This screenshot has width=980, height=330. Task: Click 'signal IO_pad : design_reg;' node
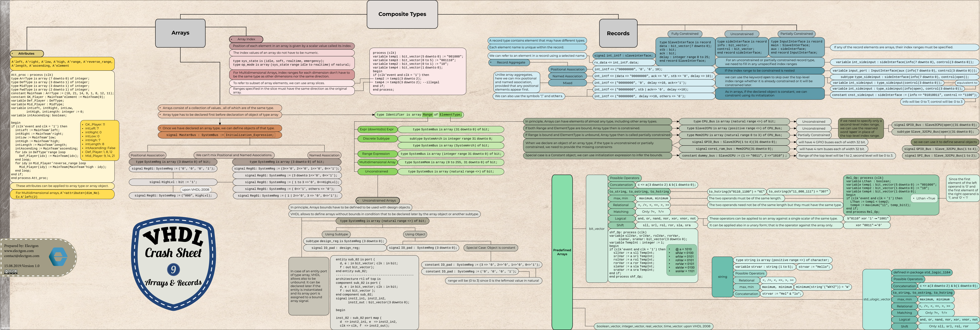[x=345, y=248]
